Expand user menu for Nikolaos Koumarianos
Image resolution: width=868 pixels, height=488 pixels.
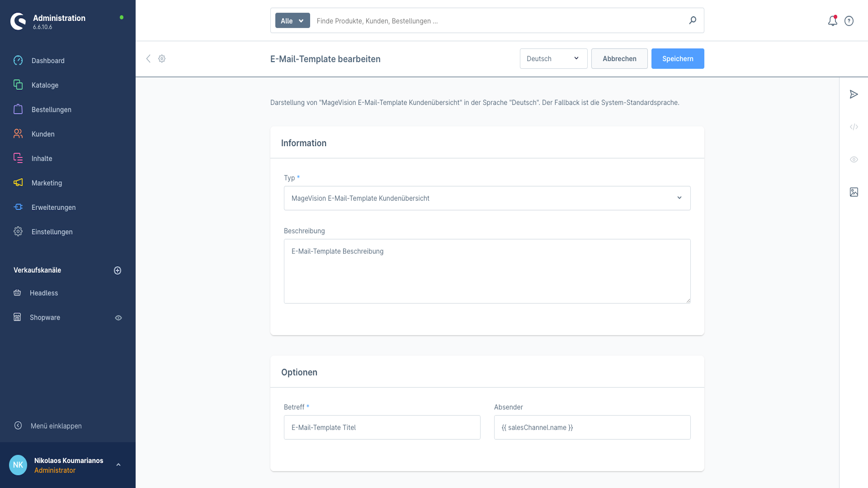(118, 465)
